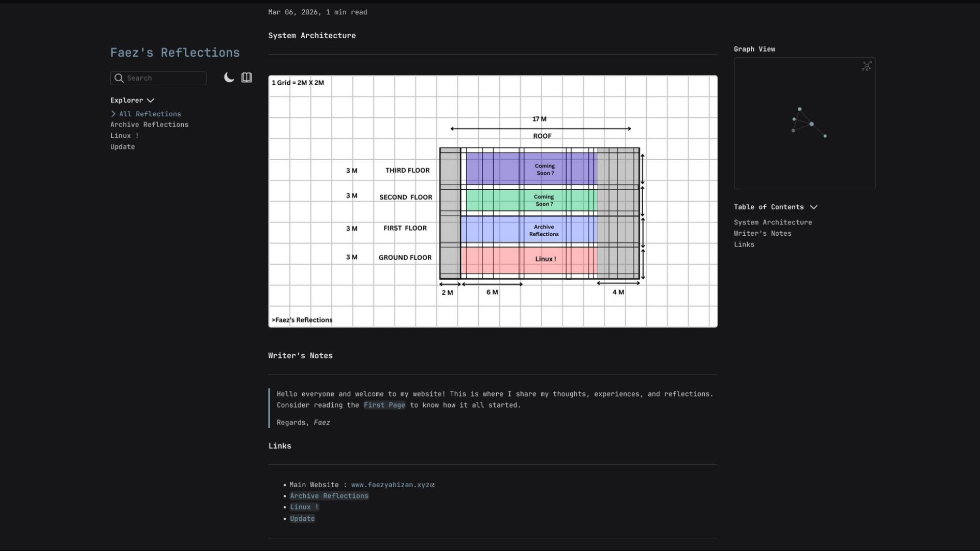980x551 pixels.
Task: Open global graph view icon
Action: (x=866, y=66)
